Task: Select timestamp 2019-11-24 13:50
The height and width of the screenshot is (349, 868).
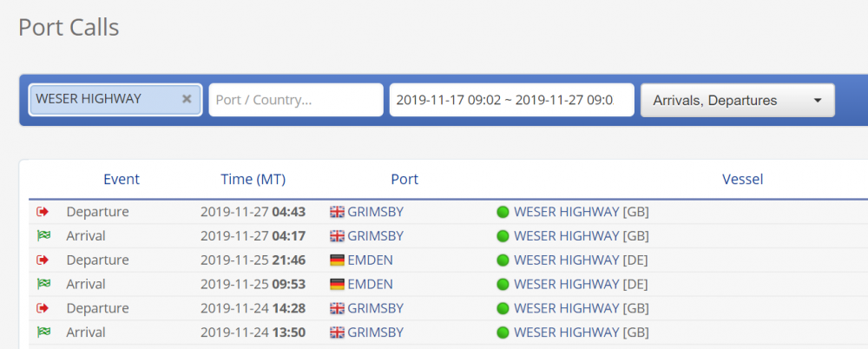Action: coord(253,333)
